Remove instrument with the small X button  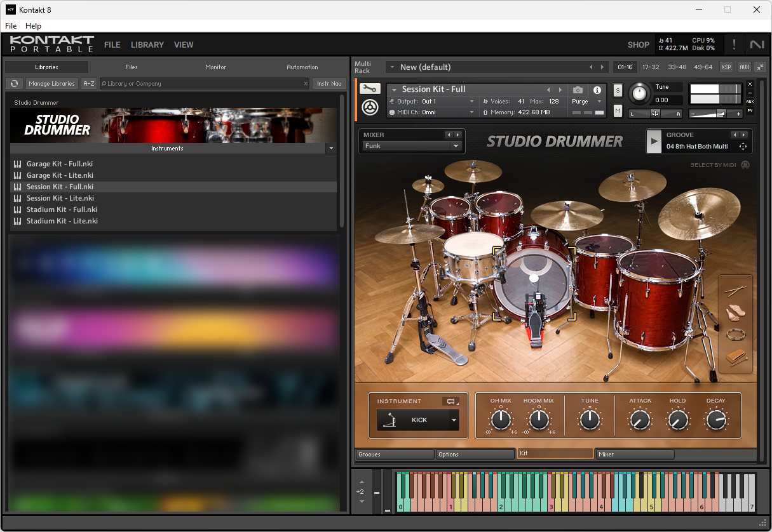(x=750, y=84)
